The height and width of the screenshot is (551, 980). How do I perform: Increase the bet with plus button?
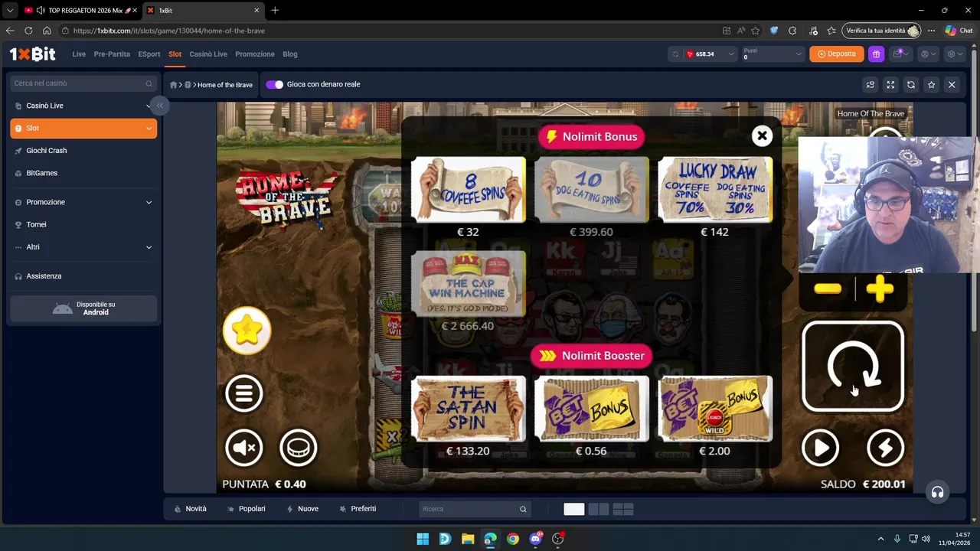(x=880, y=289)
